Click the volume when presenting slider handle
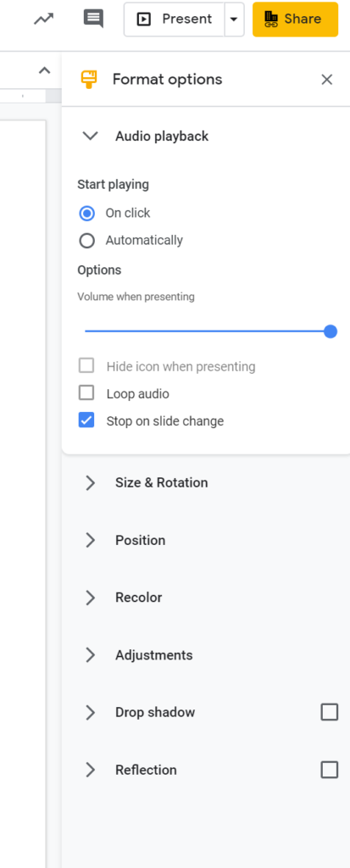Image resolution: width=350 pixels, height=868 pixels. pyautogui.click(x=331, y=331)
